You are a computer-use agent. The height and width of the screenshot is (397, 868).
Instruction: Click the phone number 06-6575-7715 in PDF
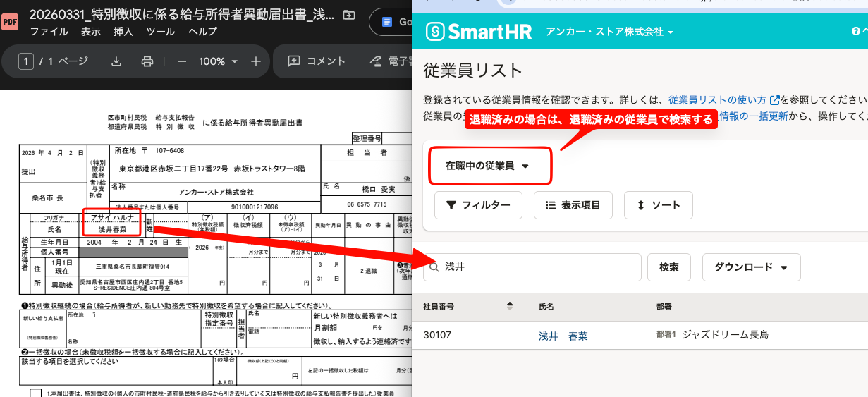[x=367, y=204]
